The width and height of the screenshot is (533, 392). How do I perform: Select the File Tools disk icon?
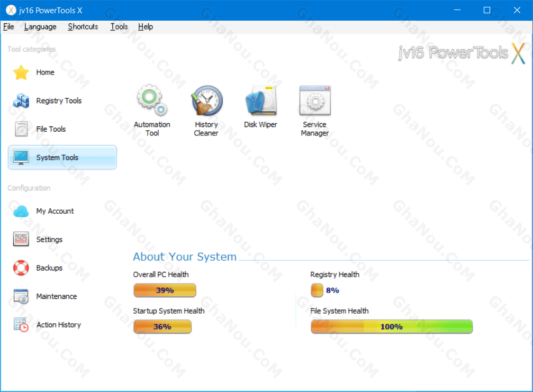coord(21,129)
